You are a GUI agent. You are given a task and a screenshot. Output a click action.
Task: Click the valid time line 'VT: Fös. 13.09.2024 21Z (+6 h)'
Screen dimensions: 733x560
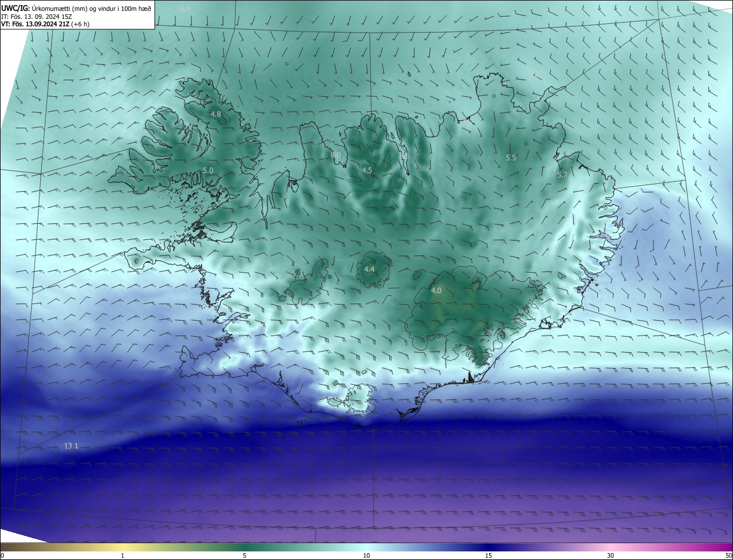tap(45, 24)
